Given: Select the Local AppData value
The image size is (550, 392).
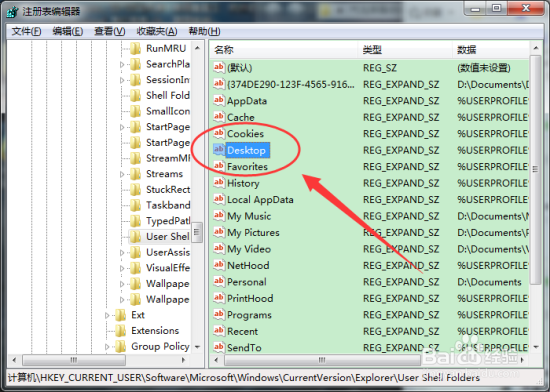Looking at the screenshot, I should pyautogui.click(x=260, y=200).
